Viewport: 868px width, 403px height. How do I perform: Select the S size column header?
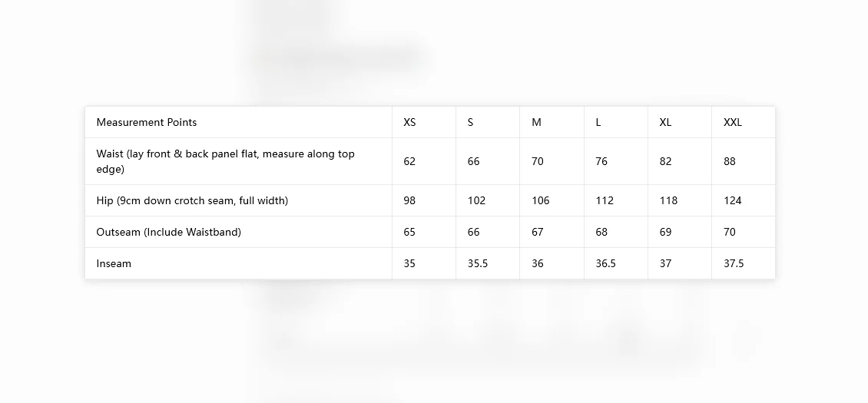[488, 122]
